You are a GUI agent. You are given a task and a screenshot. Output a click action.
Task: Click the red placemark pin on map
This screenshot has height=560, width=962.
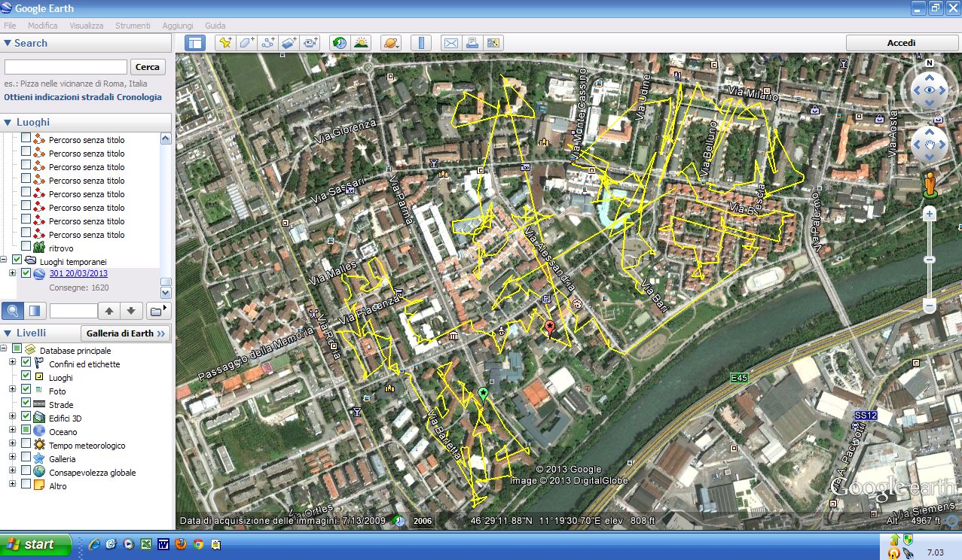click(550, 327)
